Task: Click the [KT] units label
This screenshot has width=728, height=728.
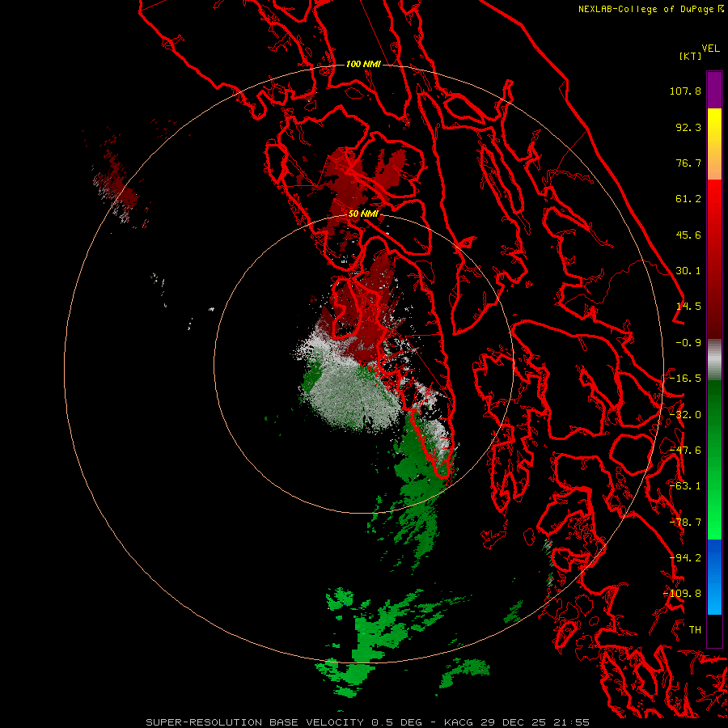Action: [x=691, y=56]
